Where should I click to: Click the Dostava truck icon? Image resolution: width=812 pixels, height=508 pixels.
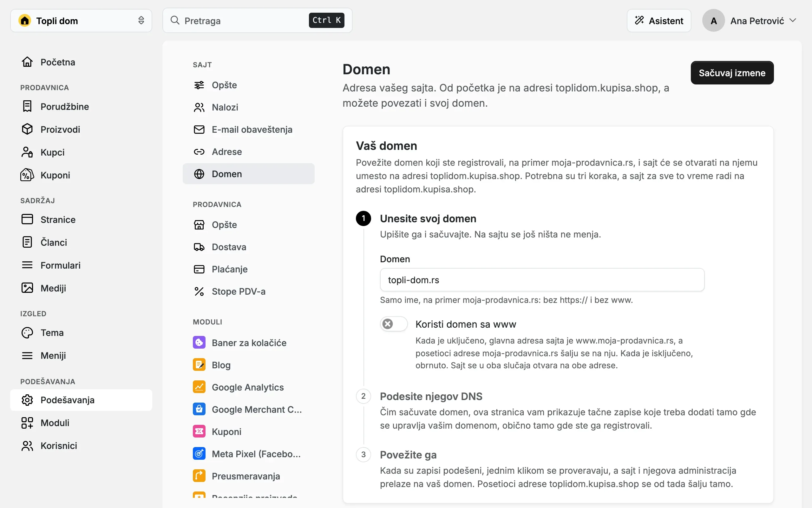click(x=199, y=247)
